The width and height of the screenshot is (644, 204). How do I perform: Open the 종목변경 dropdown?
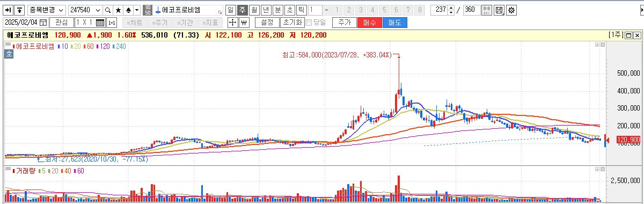pyautogui.click(x=47, y=10)
